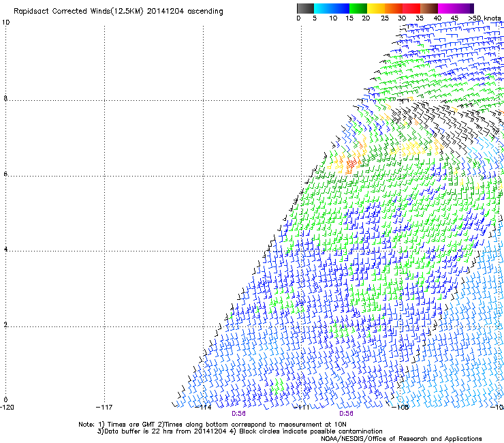Click the chart title "Rapidscat Corrected Winds(12.5KM)"

tap(78, 12)
